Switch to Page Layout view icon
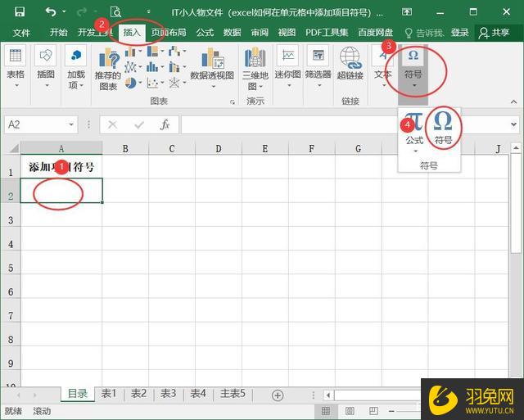This screenshot has height=420, width=524. 350,411
